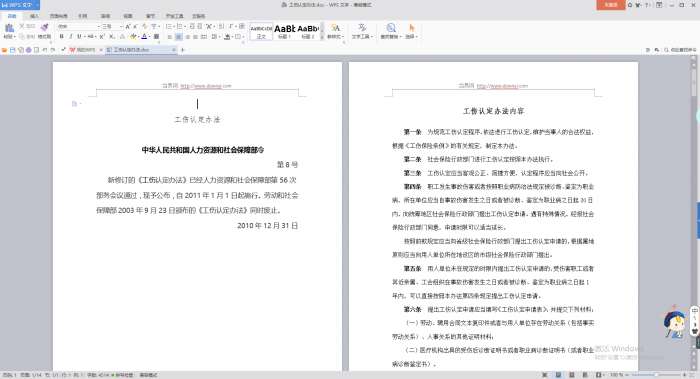This screenshot has width=700, height=379.
Task: Click the header hyperlink on first page
Action: pyautogui.click(x=206, y=86)
